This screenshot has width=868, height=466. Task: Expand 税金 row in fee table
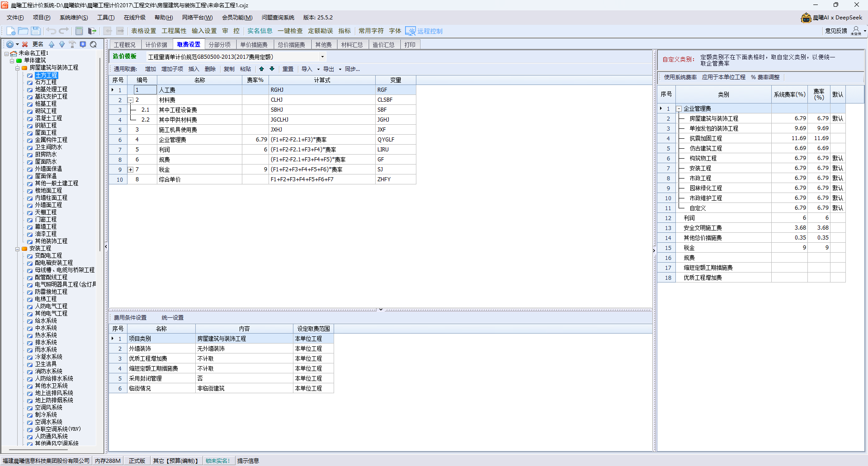coord(131,169)
